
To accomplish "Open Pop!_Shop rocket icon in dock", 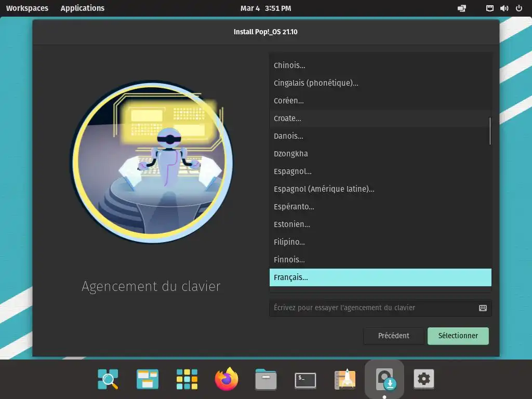I will [345, 379].
